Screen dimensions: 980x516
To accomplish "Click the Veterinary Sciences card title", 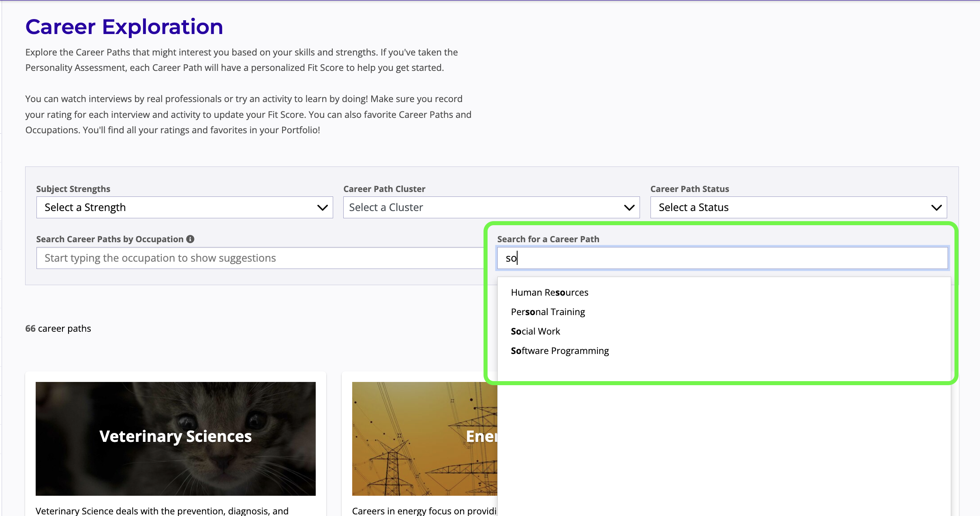I will tap(175, 436).
